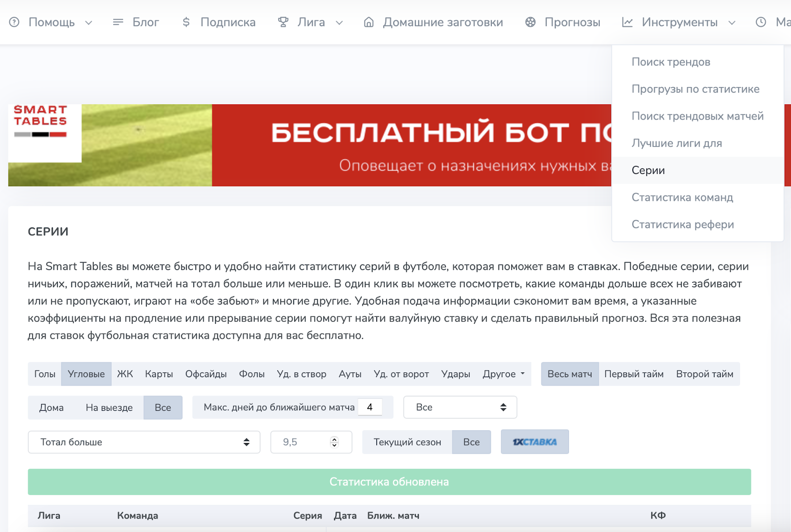Click the question mark Help icon

14,22
